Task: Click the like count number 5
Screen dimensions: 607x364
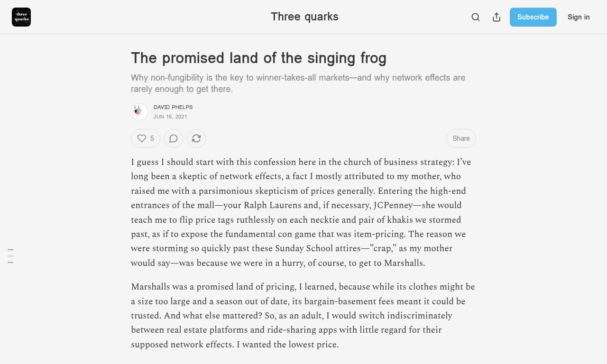Action: coord(152,138)
